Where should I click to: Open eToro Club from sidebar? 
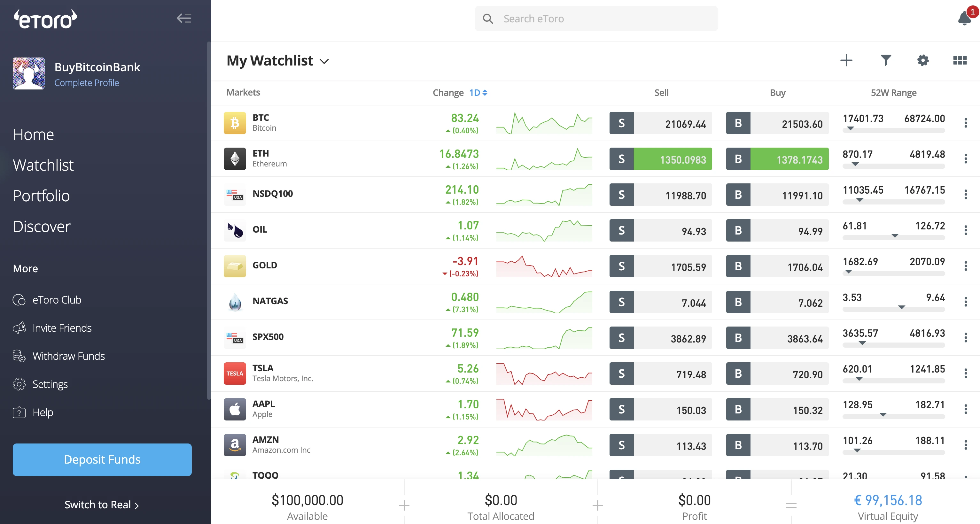pyautogui.click(x=47, y=300)
